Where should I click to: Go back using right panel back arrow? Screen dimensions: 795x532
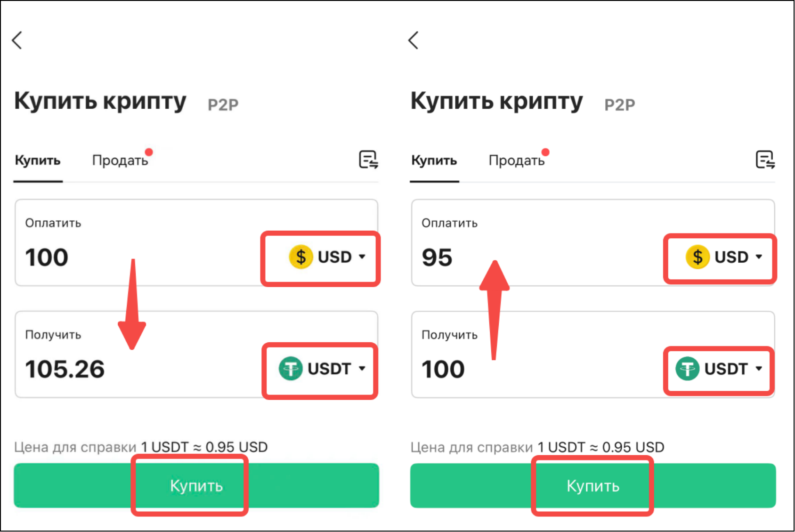414,40
